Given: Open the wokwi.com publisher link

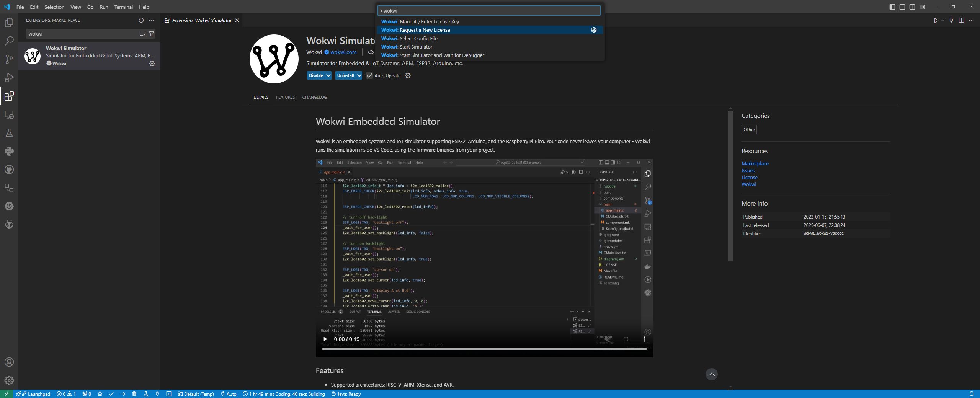Looking at the screenshot, I should (343, 52).
